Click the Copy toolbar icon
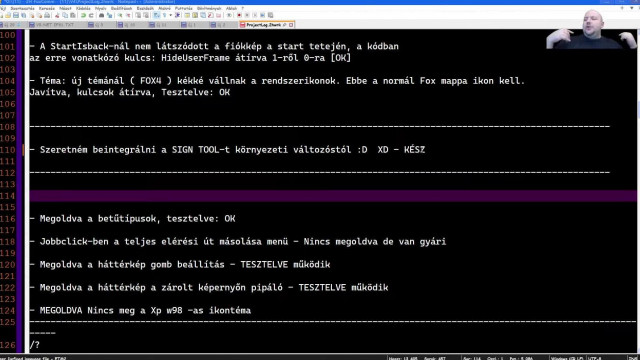 65,16
